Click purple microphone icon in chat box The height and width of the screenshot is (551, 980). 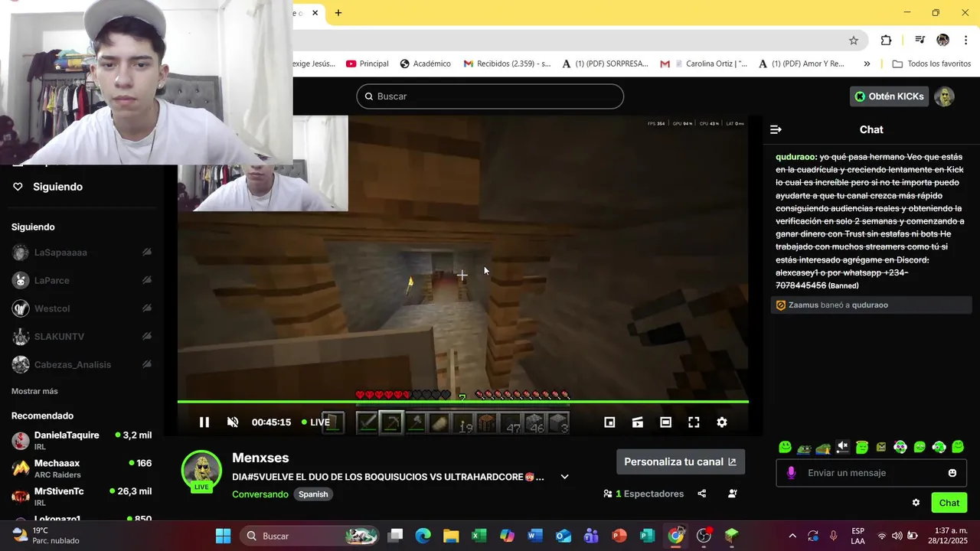tap(791, 473)
